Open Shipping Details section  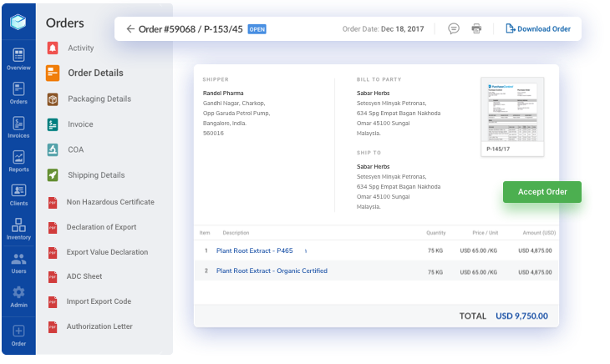[96, 174]
